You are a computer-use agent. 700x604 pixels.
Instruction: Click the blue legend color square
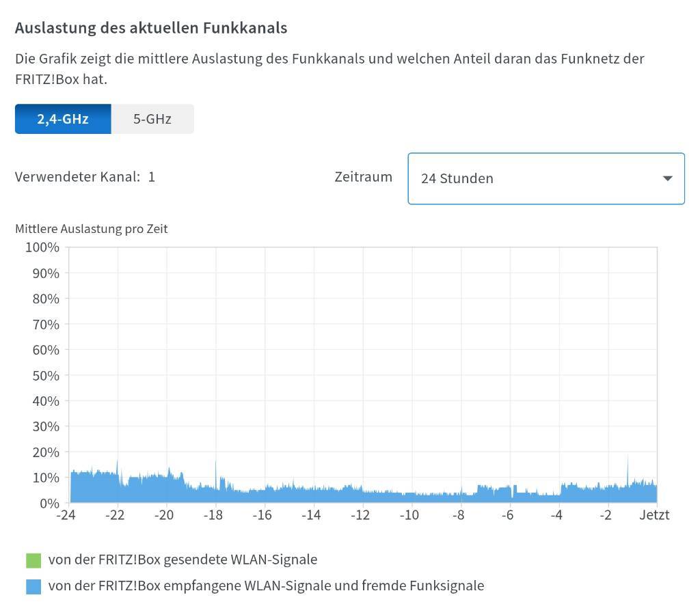tap(33, 586)
